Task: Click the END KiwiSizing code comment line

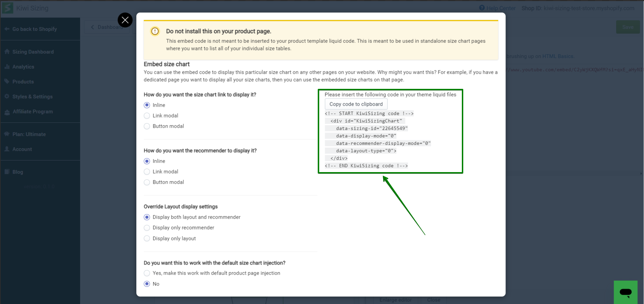Action: pos(366,166)
